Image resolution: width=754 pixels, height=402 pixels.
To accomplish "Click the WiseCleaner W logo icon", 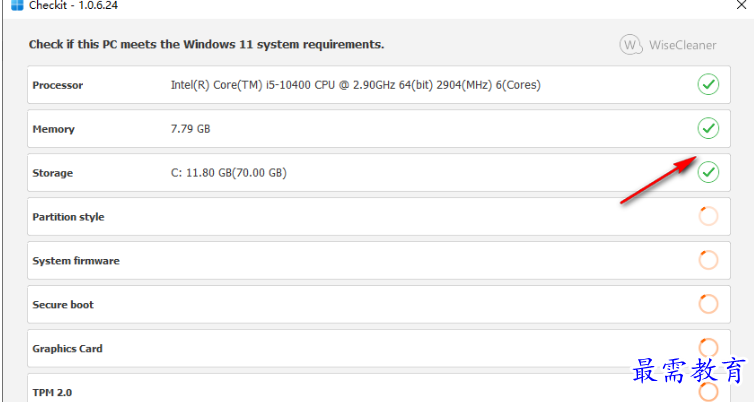I will [630, 45].
